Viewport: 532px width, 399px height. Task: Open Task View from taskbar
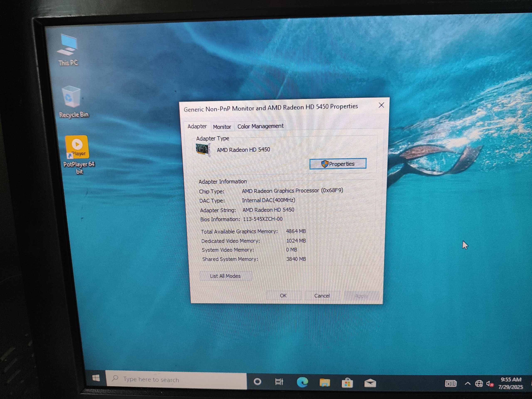tap(279, 382)
